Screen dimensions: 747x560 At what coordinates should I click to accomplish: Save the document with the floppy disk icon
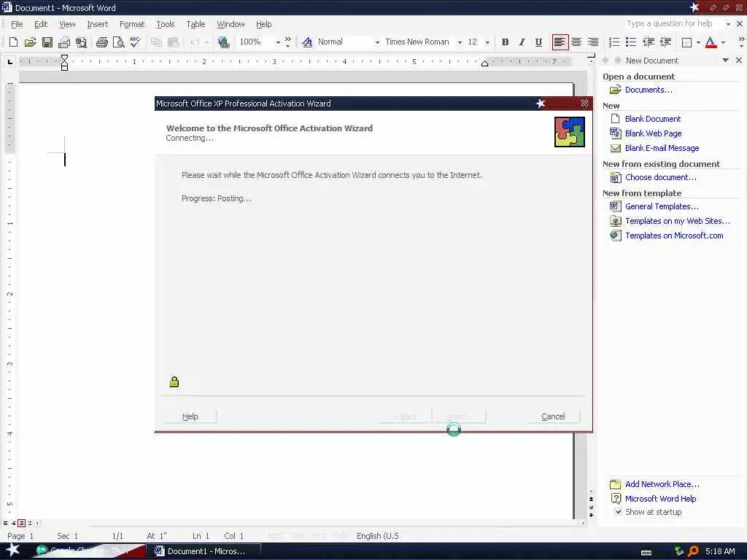pyautogui.click(x=47, y=42)
